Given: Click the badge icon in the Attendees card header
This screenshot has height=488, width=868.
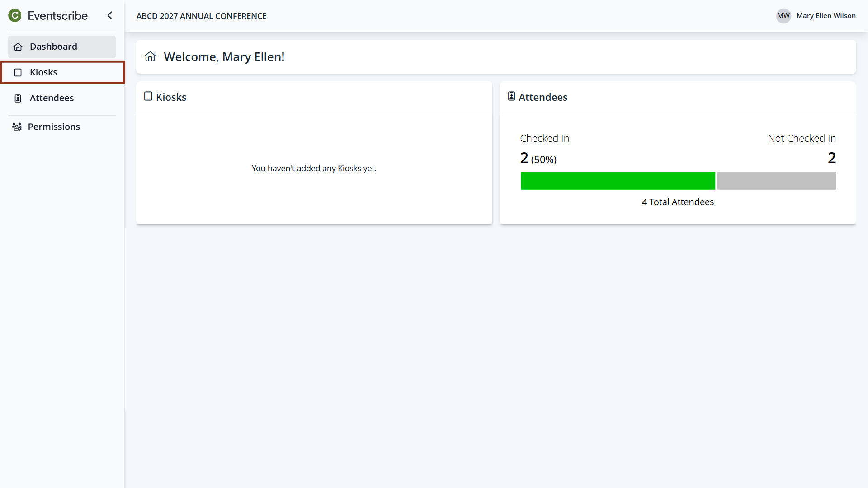Looking at the screenshot, I should pos(511,96).
